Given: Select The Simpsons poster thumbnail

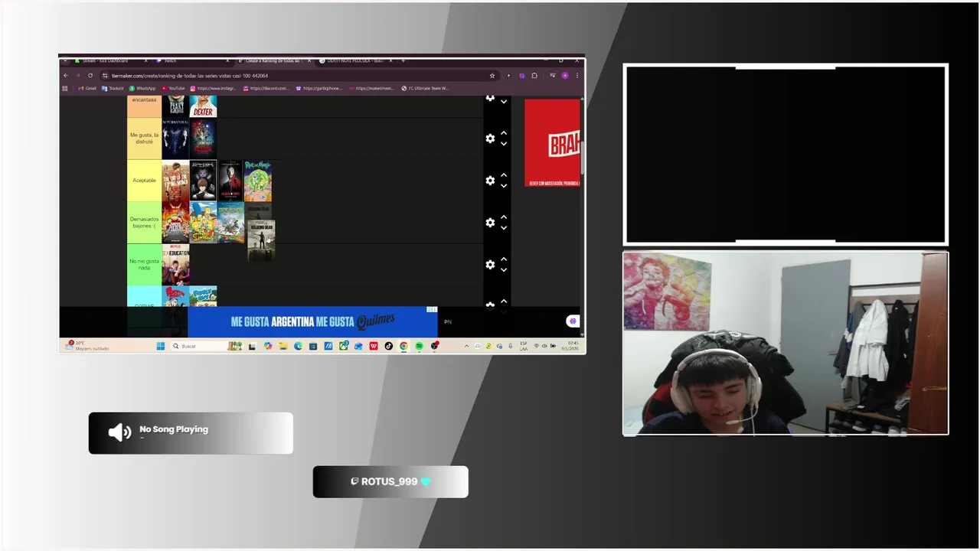Looking at the screenshot, I should tap(203, 223).
